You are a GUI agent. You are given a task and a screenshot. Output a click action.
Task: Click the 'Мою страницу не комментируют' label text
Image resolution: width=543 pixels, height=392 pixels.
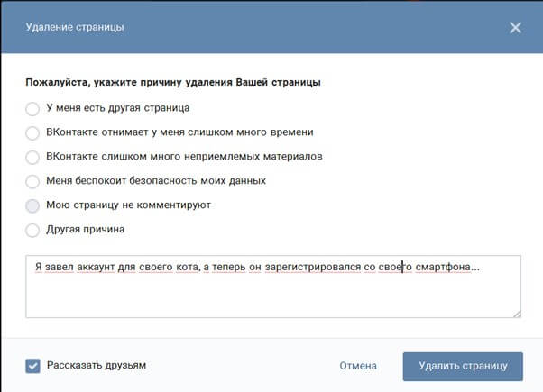tap(128, 205)
